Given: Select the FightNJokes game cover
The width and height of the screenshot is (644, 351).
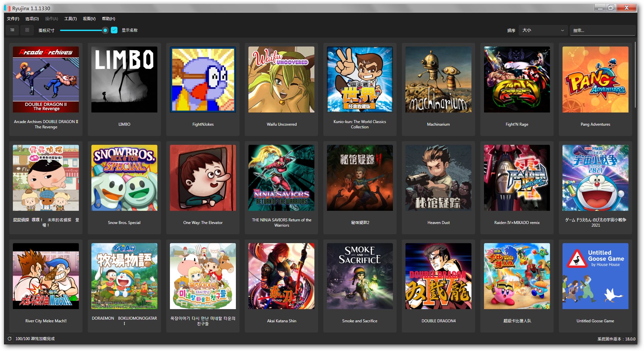Looking at the screenshot, I should pyautogui.click(x=203, y=80).
